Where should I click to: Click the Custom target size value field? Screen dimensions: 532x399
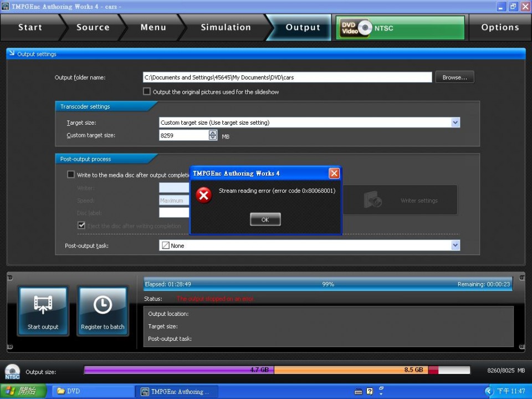click(184, 135)
